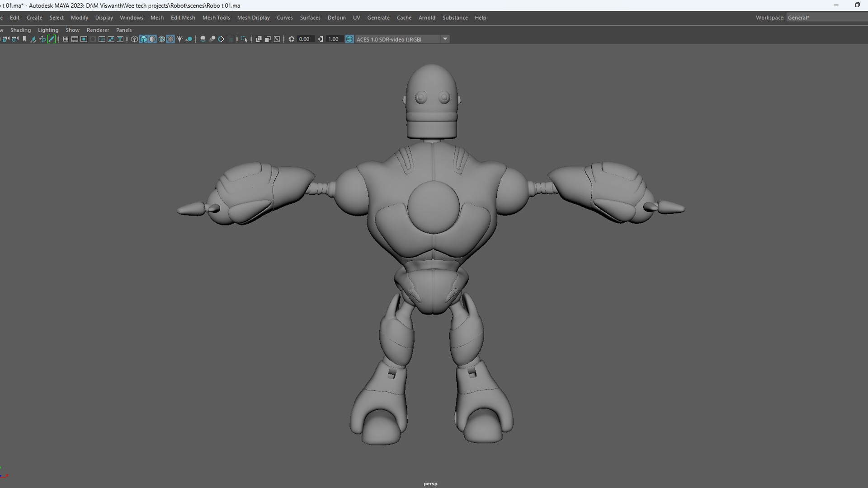Click the lock camera icon
This screenshot has height=488, width=868.
(6, 39)
